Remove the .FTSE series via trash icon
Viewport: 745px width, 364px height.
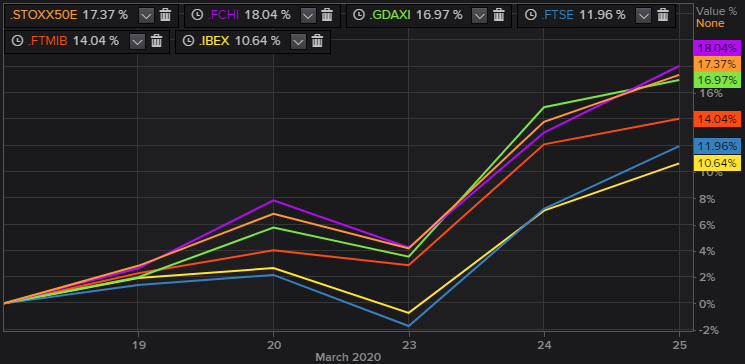[663, 15]
